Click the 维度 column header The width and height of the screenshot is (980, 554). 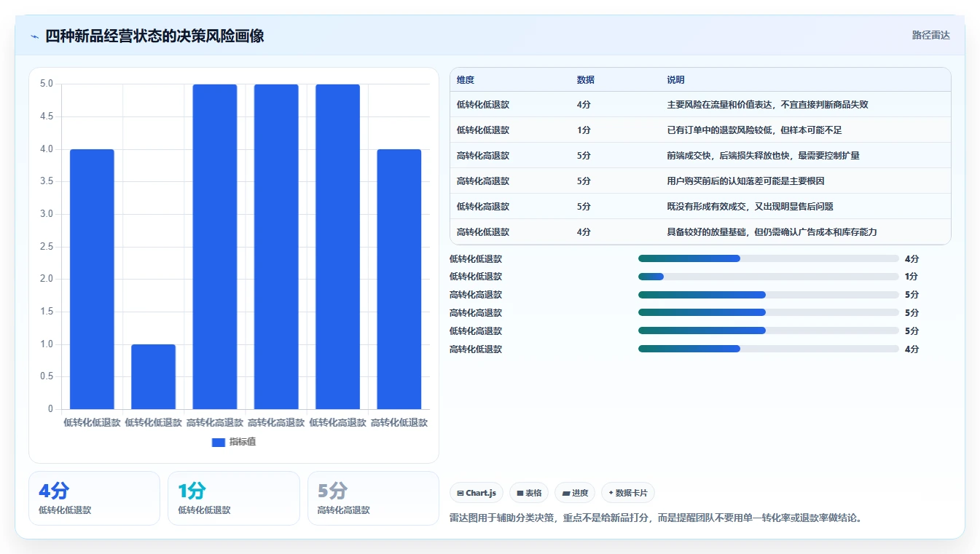pyautogui.click(x=466, y=80)
